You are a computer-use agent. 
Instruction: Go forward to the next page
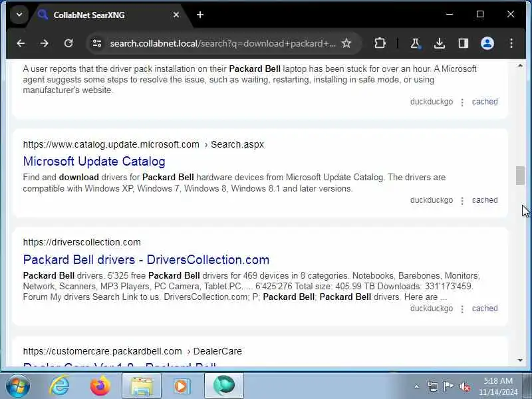coord(45,43)
